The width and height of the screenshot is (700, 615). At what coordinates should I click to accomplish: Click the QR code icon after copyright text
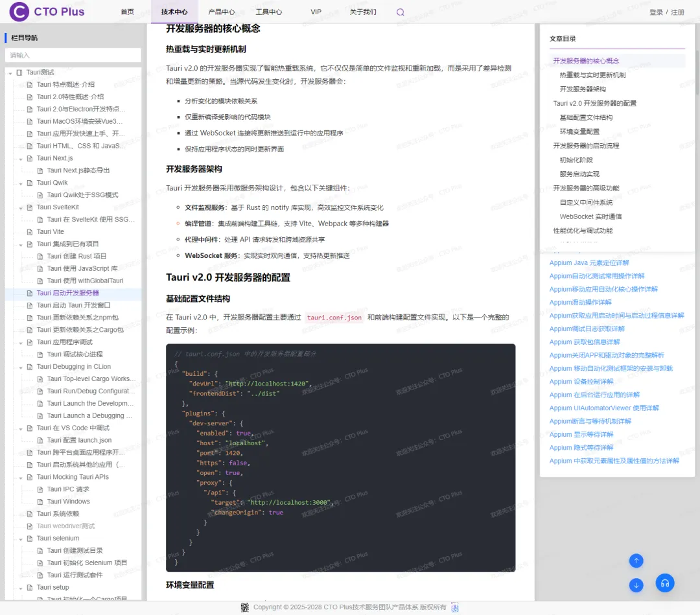(455, 607)
